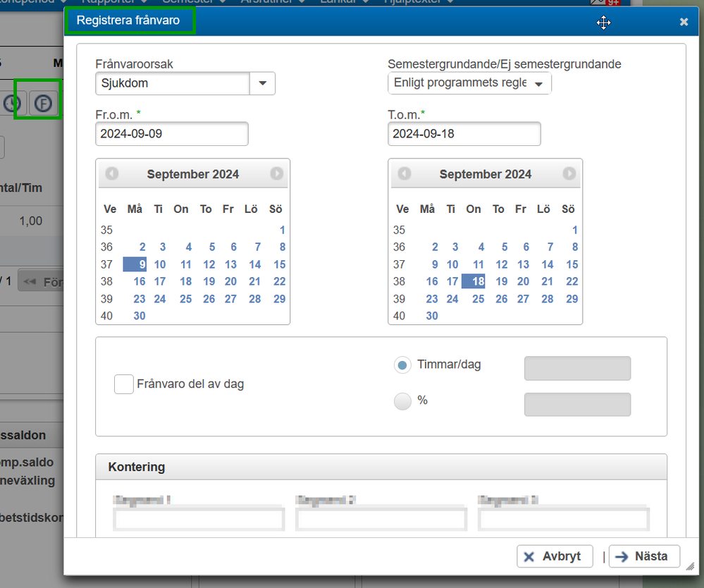Click third blurred Kontering segment field

[564, 519]
